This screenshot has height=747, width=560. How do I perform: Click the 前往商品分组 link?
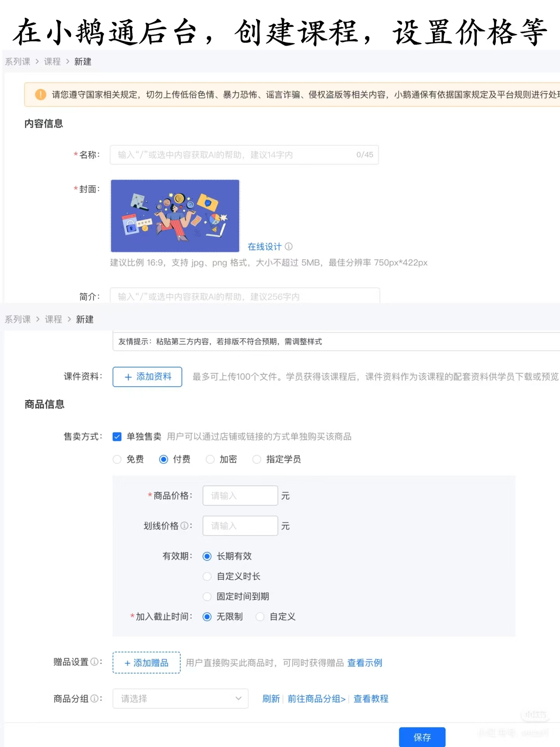[x=317, y=699]
